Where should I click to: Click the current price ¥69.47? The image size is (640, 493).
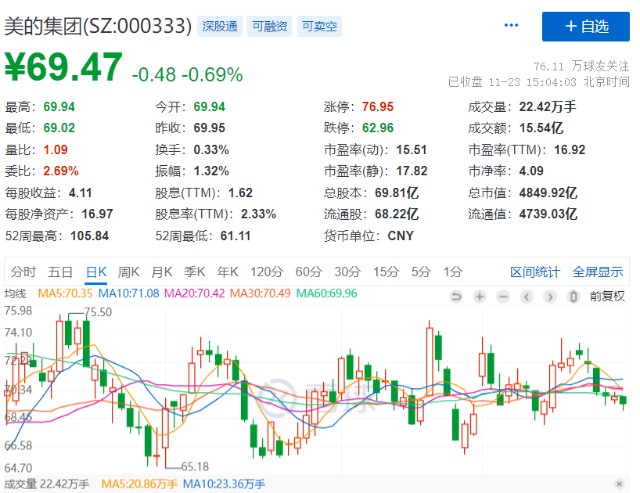[x=63, y=67]
